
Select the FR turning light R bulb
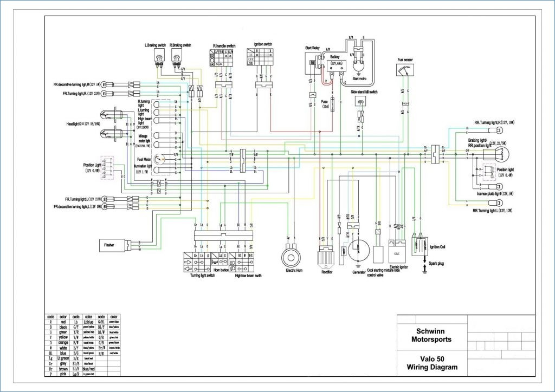[107, 94]
